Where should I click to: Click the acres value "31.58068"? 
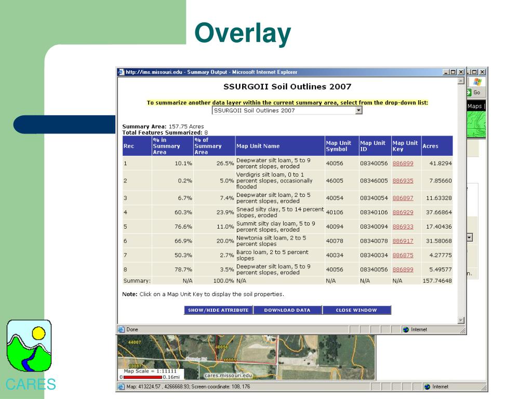[x=439, y=241]
